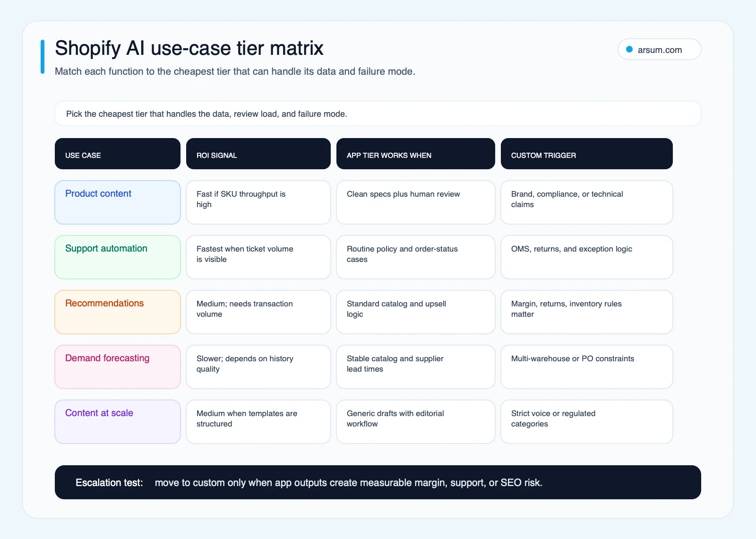Image resolution: width=756 pixels, height=539 pixels.
Task: Select the Demand forecasting card
Action: (x=118, y=367)
